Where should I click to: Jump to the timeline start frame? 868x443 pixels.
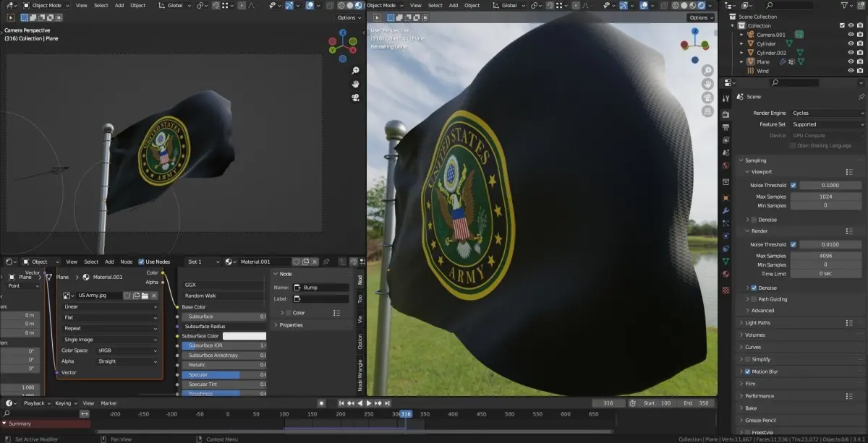[x=341, y=403]
